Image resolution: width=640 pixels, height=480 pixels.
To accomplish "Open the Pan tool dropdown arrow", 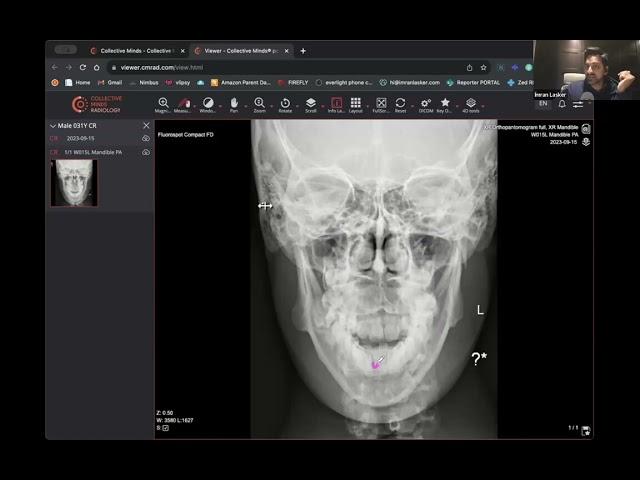I will click(246, 106).
